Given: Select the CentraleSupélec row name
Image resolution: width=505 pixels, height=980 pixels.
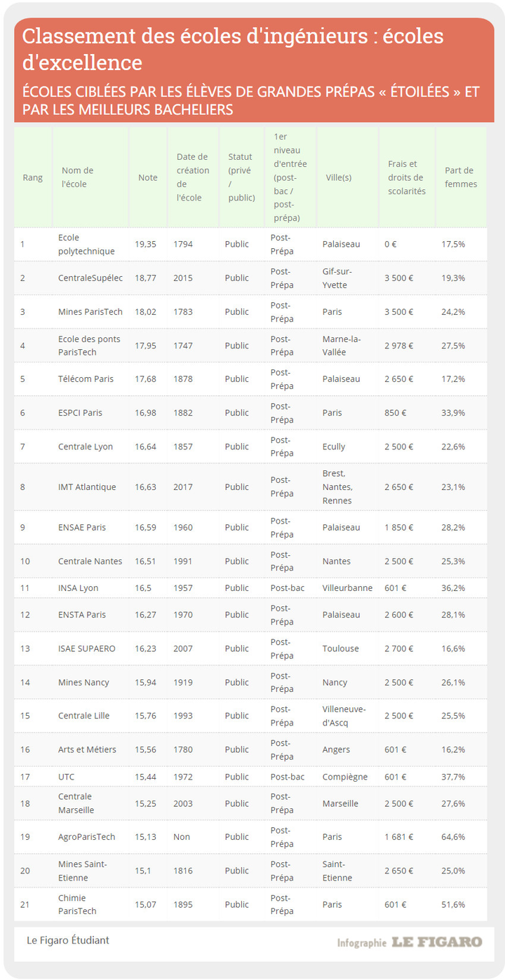Looking at the screenshot, I should pos(90,278).
